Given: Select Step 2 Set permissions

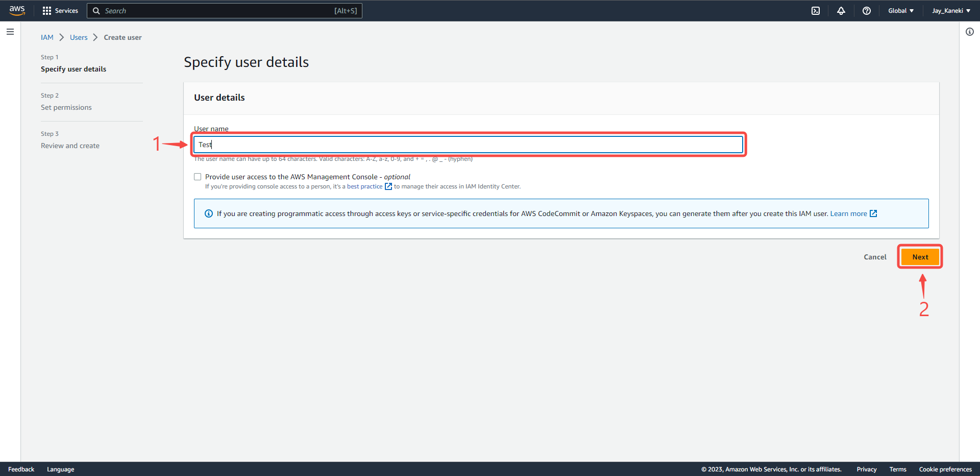Looking at the screenshot, I should coord(66,107).
